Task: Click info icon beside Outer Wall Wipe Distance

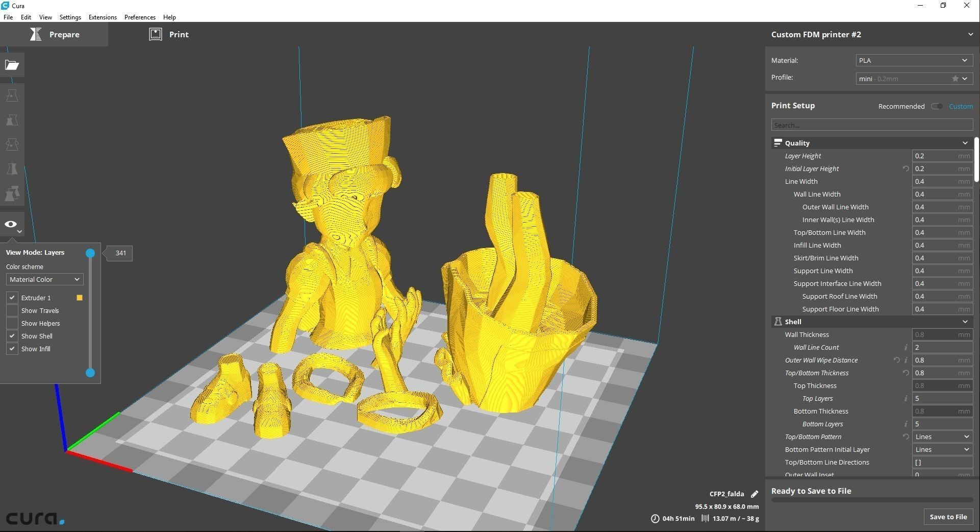Action: 906,360
